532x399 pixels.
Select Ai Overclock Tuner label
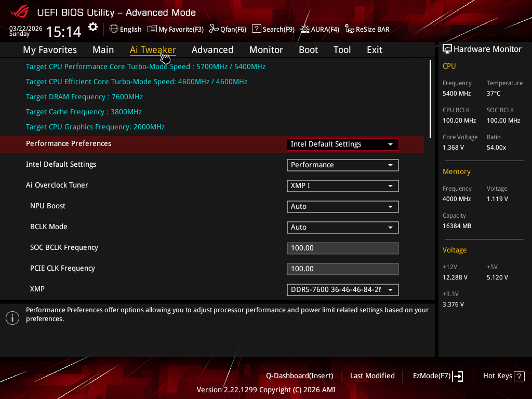click(x=57, y=185)
